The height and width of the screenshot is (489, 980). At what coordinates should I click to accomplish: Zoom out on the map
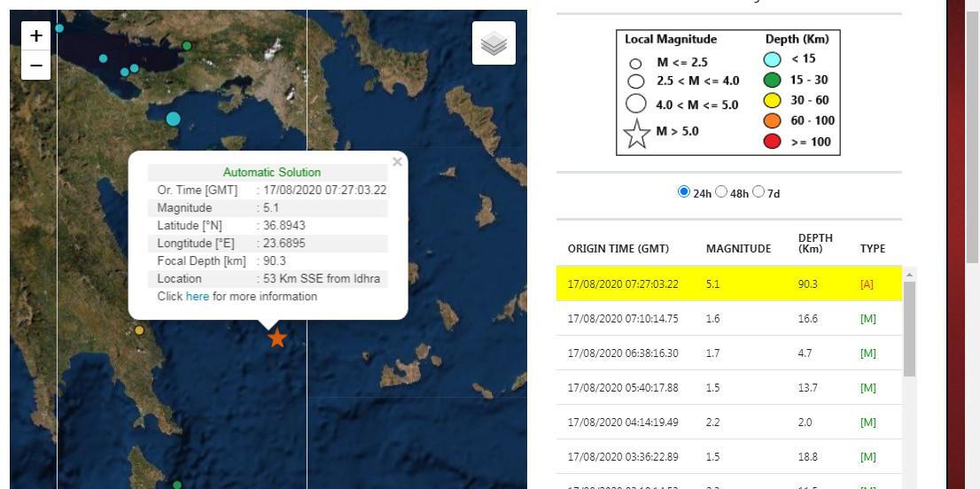coord(35,66)
